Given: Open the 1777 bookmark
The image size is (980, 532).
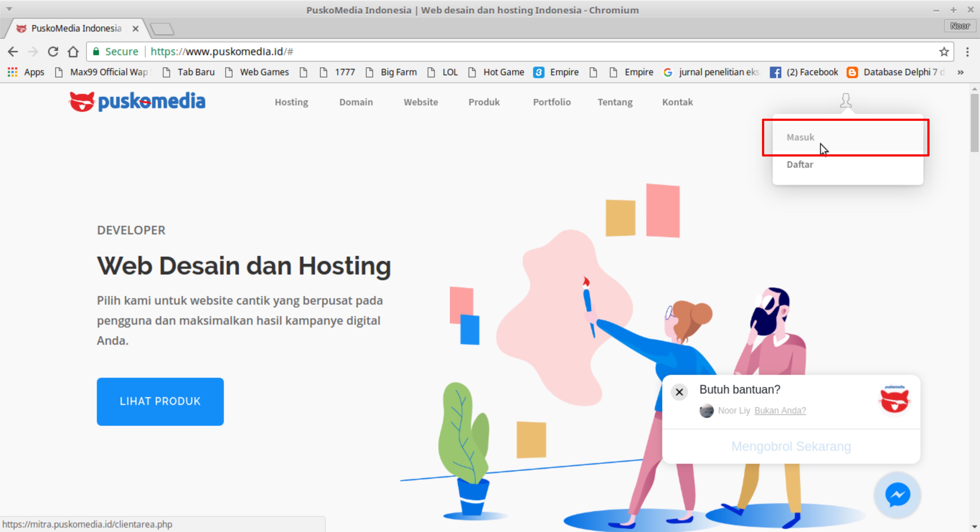Looking at the screenshot, I should (337, 72).
